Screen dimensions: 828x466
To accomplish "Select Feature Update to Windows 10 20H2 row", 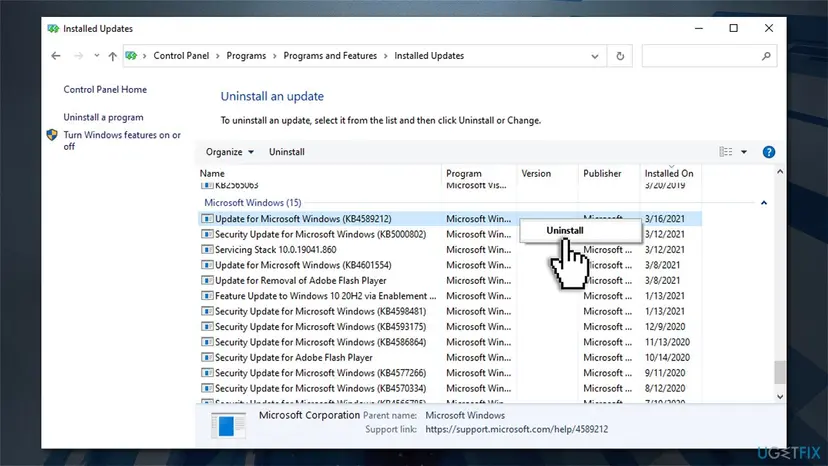I will 450,296.
